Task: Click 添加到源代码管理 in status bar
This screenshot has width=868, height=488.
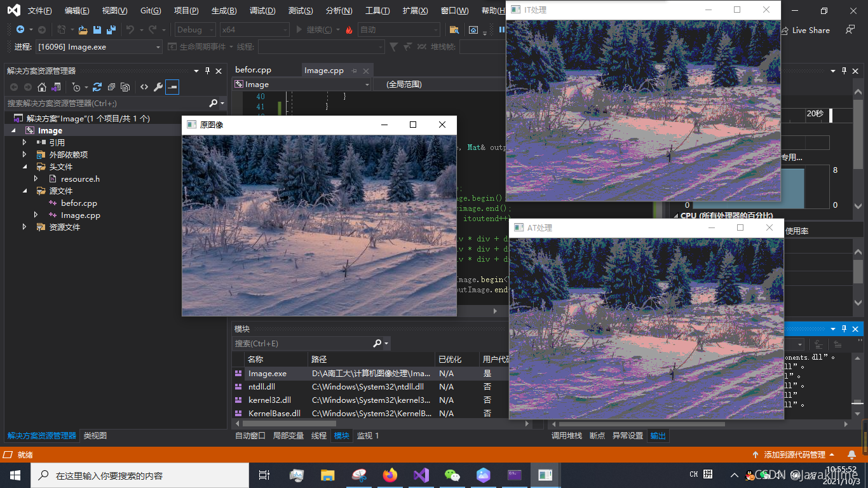Action: tap(794, 455)
